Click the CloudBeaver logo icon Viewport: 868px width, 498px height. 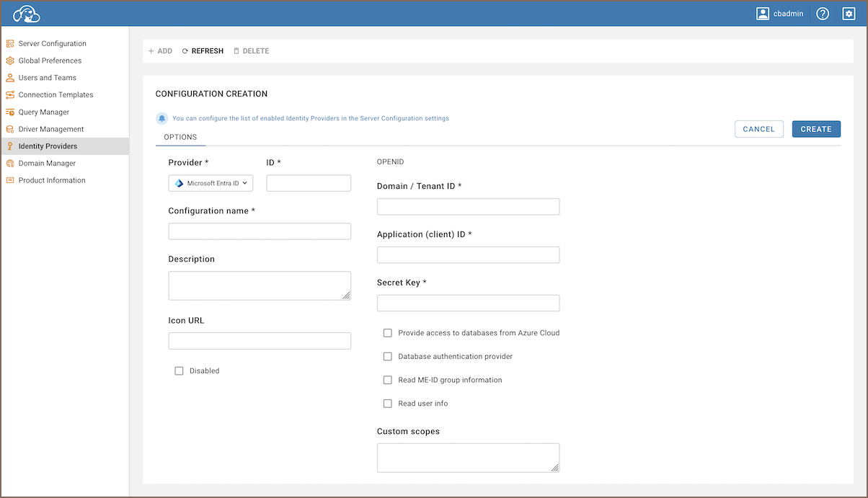26,14
